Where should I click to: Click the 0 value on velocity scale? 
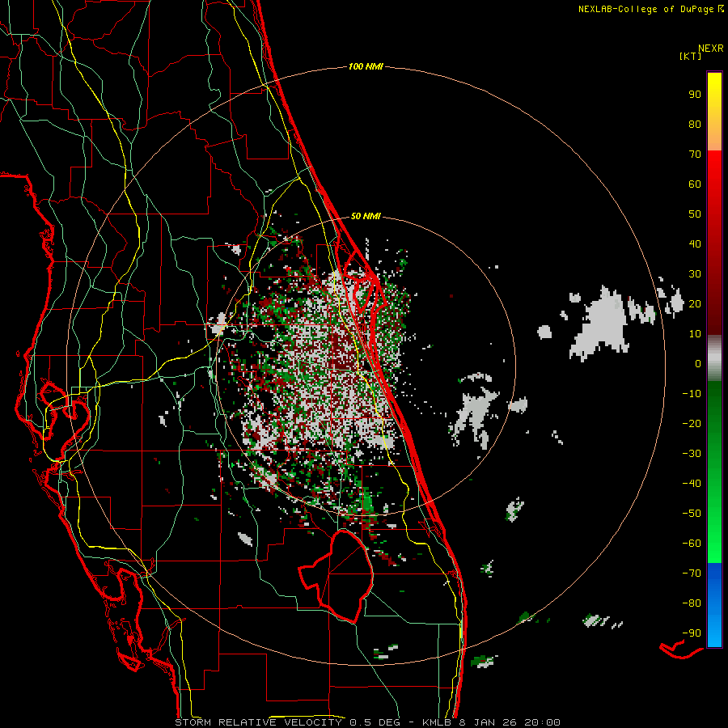pos(698,364)
